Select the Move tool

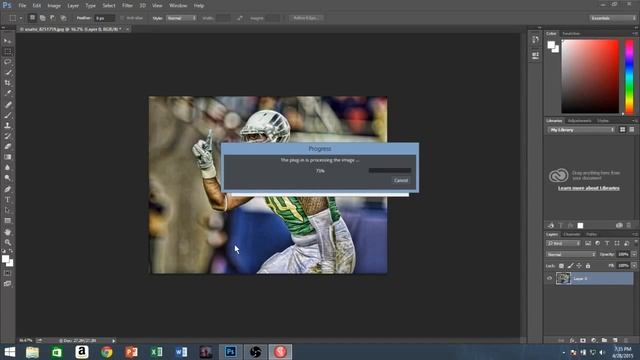pos(7,41)
